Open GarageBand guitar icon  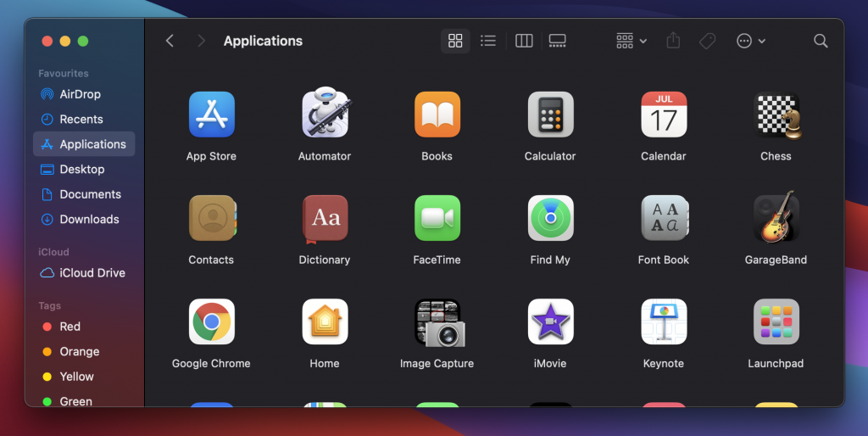(x=776, y=217)
